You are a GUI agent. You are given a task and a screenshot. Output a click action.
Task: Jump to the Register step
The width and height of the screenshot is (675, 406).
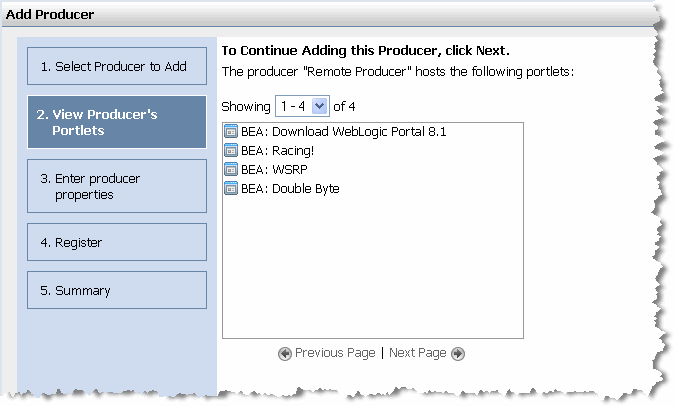click(117, 242)
